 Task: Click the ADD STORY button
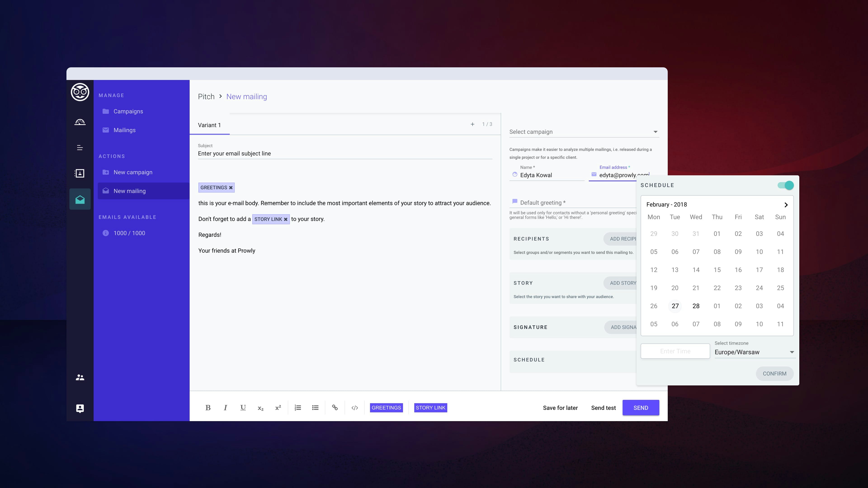[620, 283]
